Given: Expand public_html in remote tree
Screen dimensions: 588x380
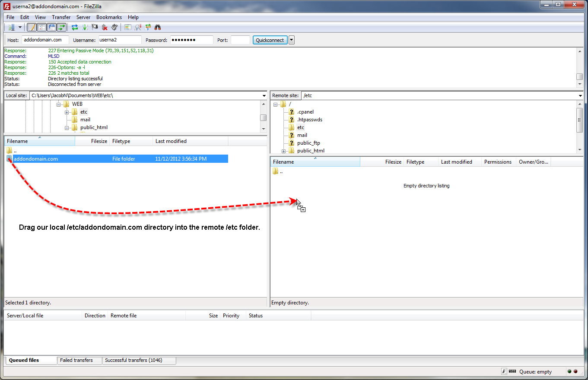Looking at the screenshot, I should tap(284, 151).
